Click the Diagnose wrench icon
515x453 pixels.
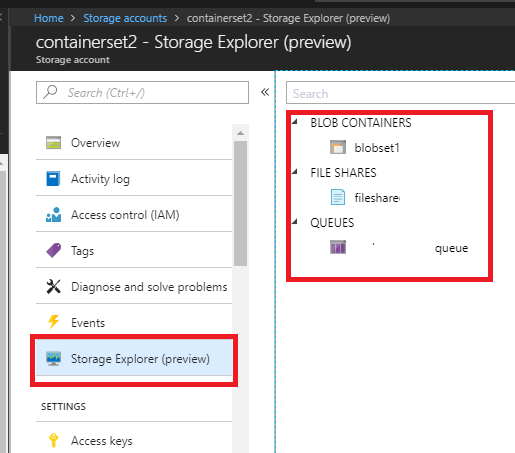(x=53, y=286)
